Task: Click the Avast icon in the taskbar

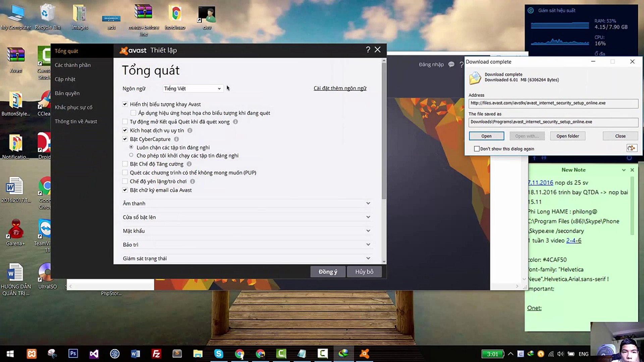Action: point(364,354)
